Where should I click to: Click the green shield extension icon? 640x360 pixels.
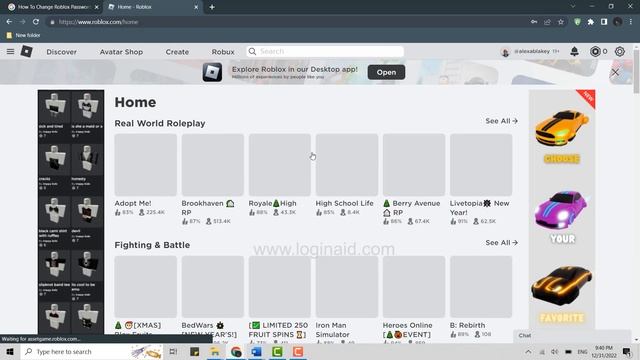point(577,22)
